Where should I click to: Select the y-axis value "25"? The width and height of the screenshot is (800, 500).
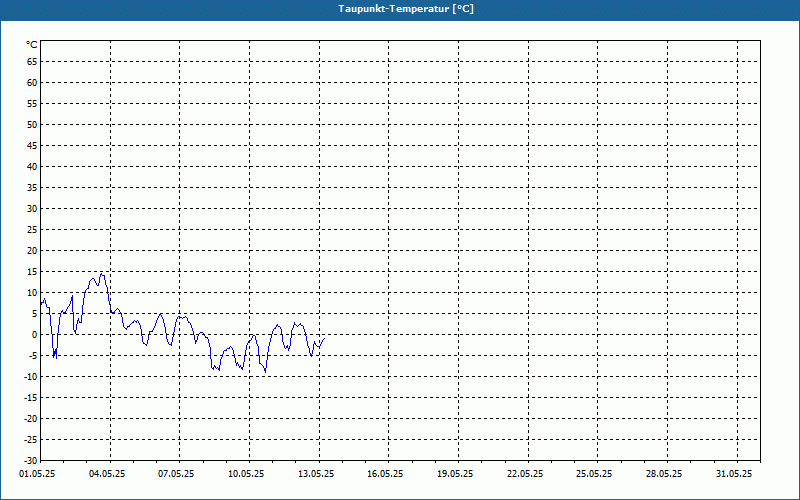click(x=32, y=230)
